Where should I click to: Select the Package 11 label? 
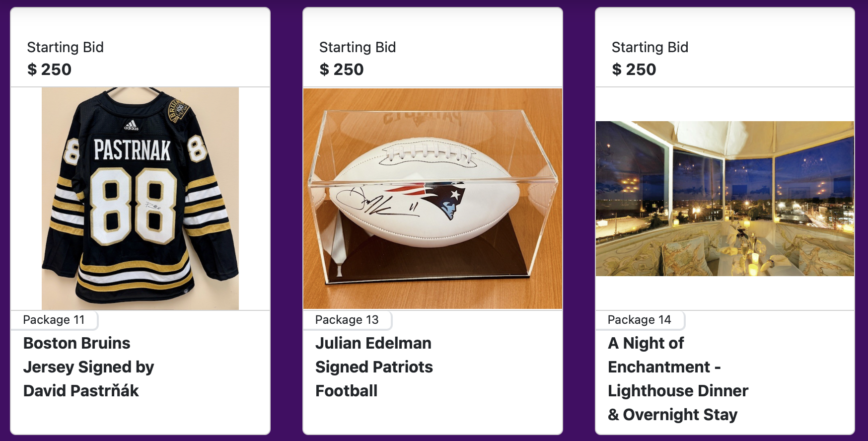[54, 320]
